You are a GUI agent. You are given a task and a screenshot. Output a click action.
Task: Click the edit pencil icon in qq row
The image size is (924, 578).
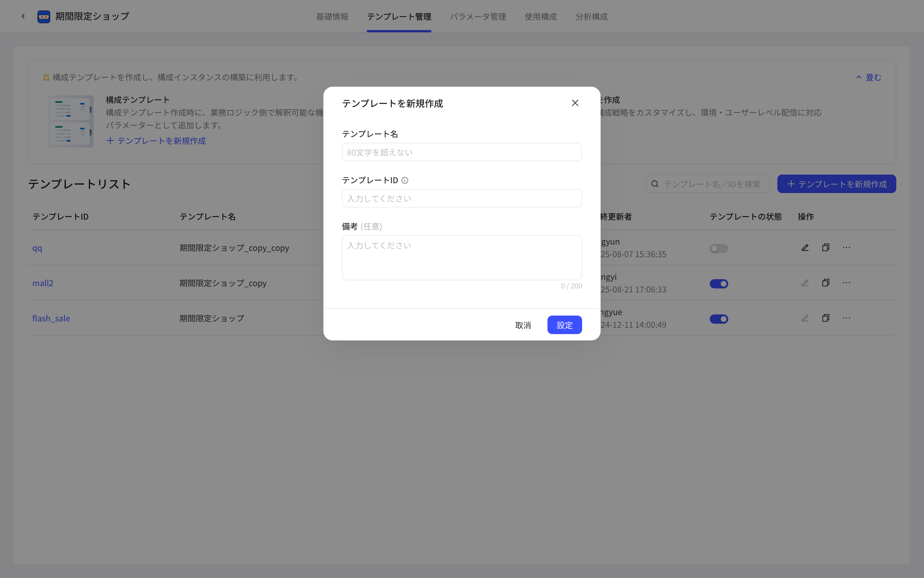tap(805, 248)
